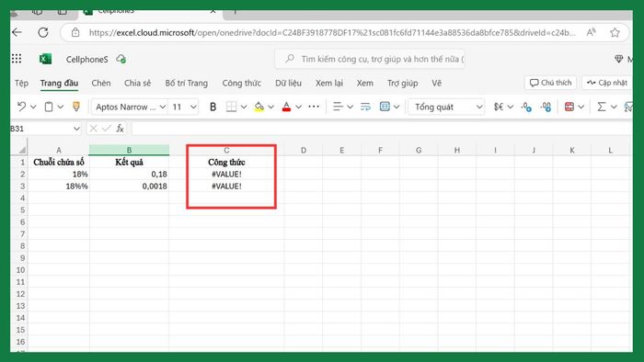This screenshot has width=644, height=362.
Task: Open the Dữ liệu tab
Action: point(288,83)
